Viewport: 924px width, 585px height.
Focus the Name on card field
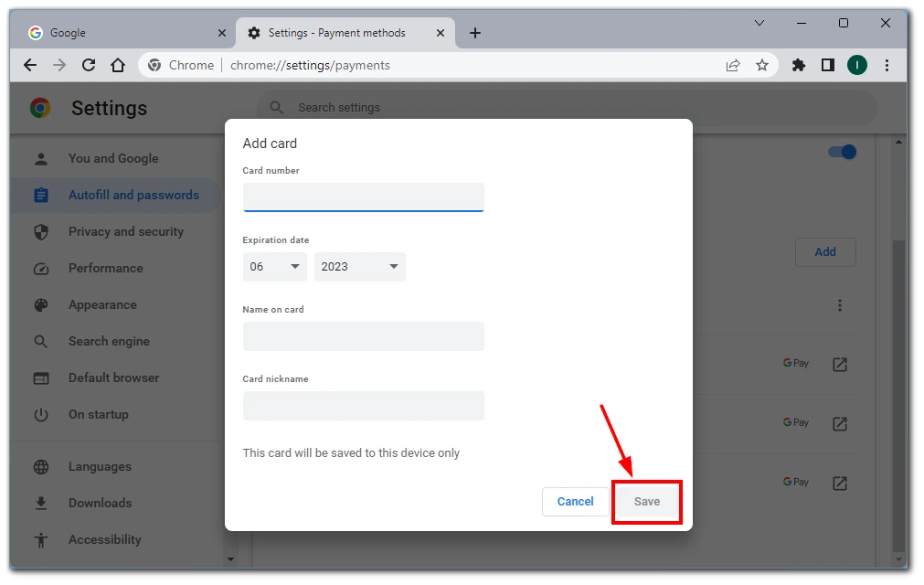[x=364, y=336]
